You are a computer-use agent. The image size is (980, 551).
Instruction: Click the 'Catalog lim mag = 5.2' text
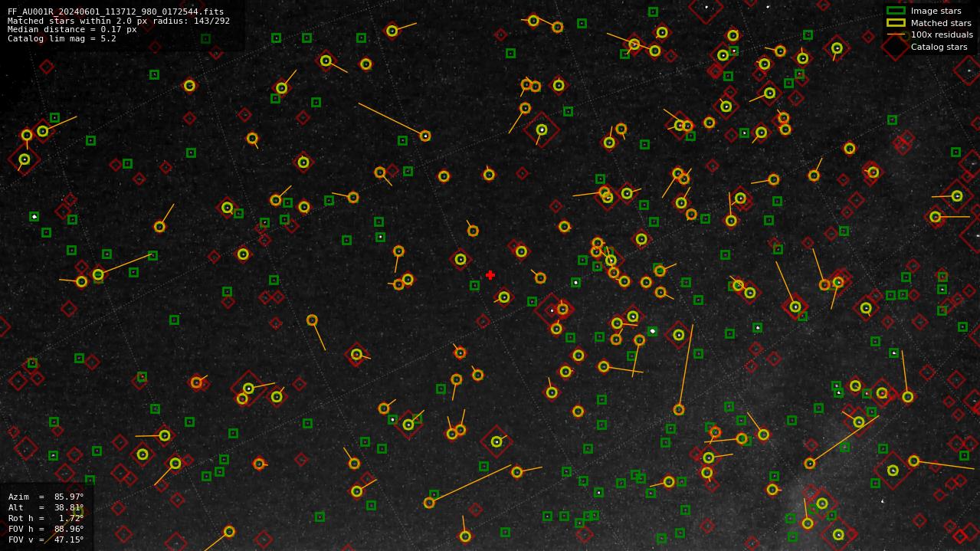[x=62, y=38]
